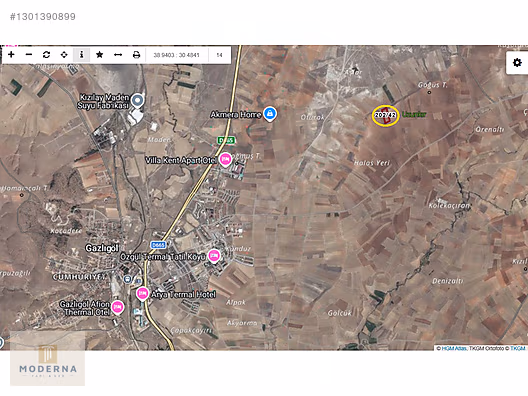Select Kızılay Maden Suyu Fabrikası pin
Image resolution: width=528 pixels, height=396 pixels.
pos(137,100)
